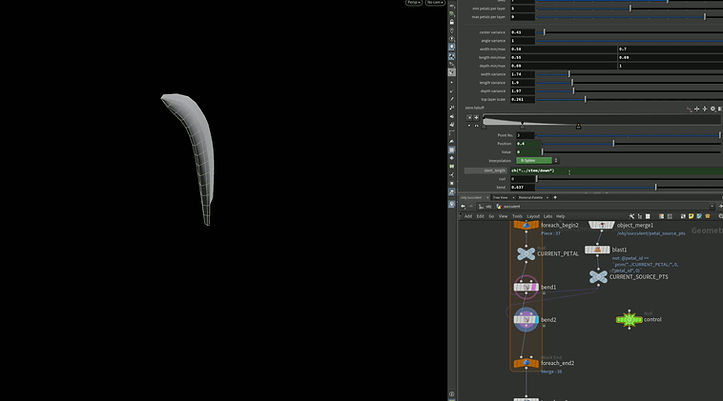
Task: Open the Edit menu in network editor
Action: point(480,216)
